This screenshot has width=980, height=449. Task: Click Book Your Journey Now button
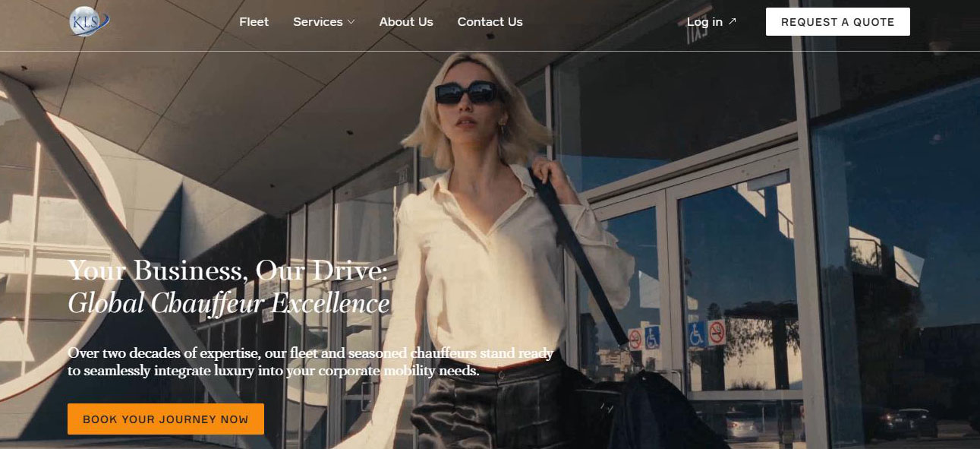tap(165, 419)
